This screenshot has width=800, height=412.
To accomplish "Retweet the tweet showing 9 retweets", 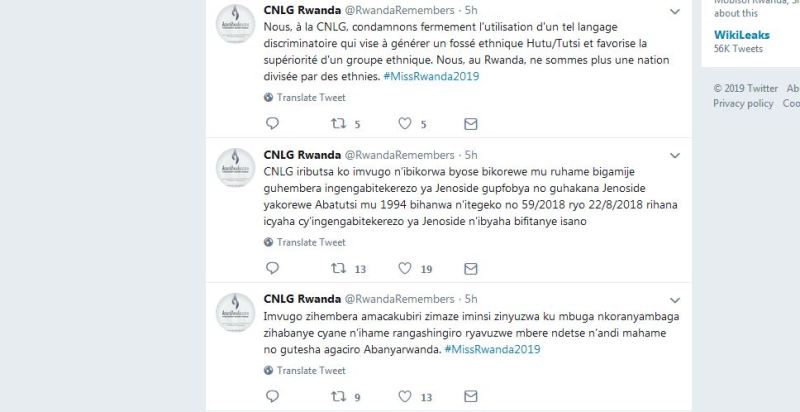I will [x=339, y=396].
